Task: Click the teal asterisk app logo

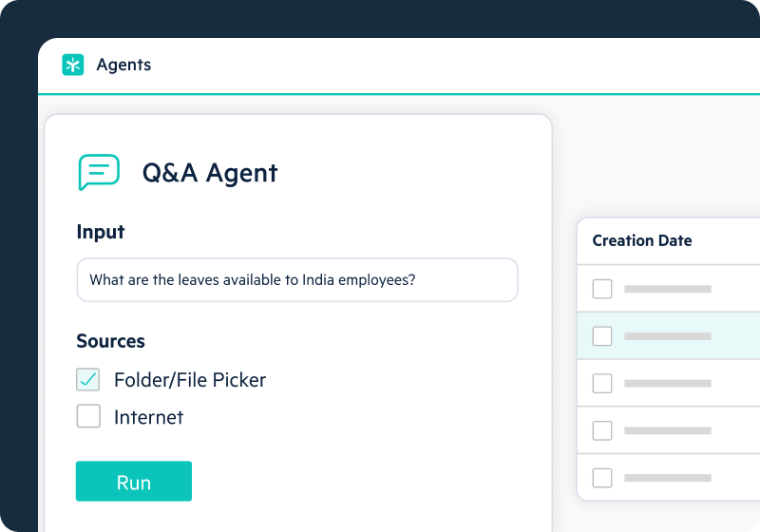Action: click(73, 65)
